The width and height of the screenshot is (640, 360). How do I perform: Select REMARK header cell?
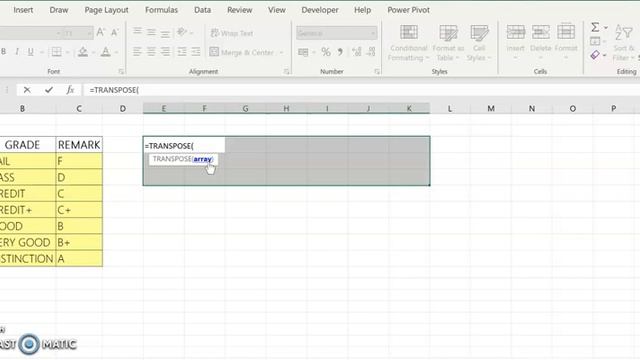coord(79,145)
